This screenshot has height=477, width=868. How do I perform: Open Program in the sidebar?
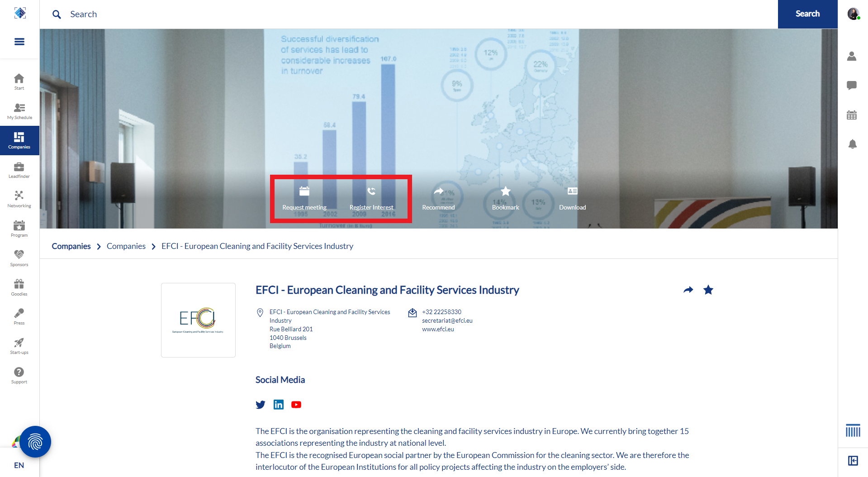pos(19,229)
